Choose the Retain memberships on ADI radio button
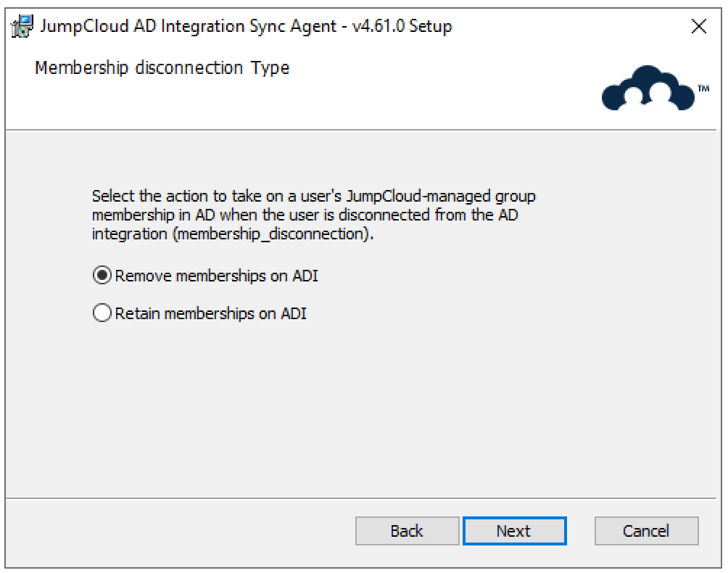Viewport: 728px width, 573px height. click(x=102, y=313)
